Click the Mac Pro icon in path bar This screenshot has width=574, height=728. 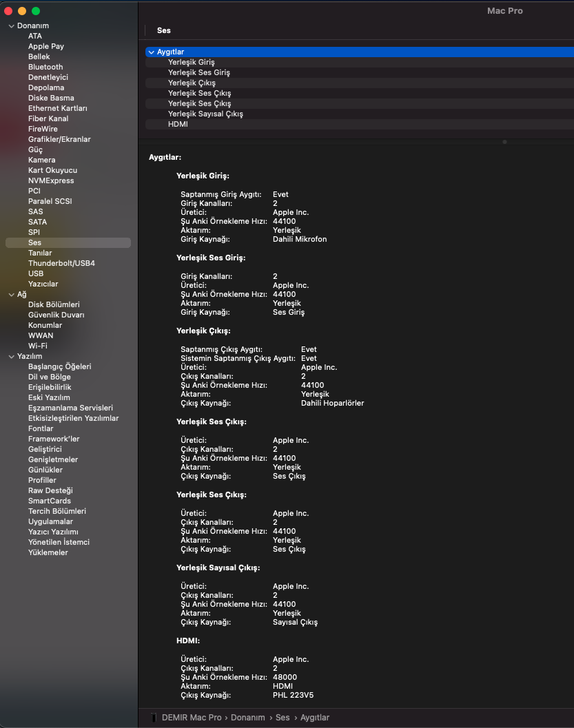click(x=154, y=717)
